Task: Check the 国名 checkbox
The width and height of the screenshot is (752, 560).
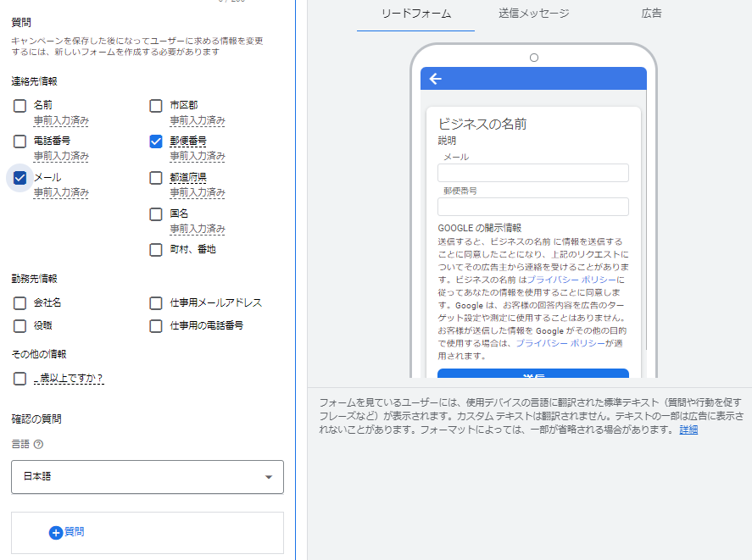Action: [x=156, y=213]
